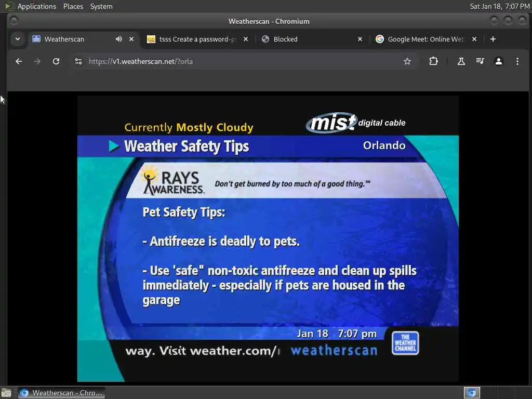Open the Applications menu
Image resolution: width=532 pixels, height=399 pixels.
[x=37, y=6]
